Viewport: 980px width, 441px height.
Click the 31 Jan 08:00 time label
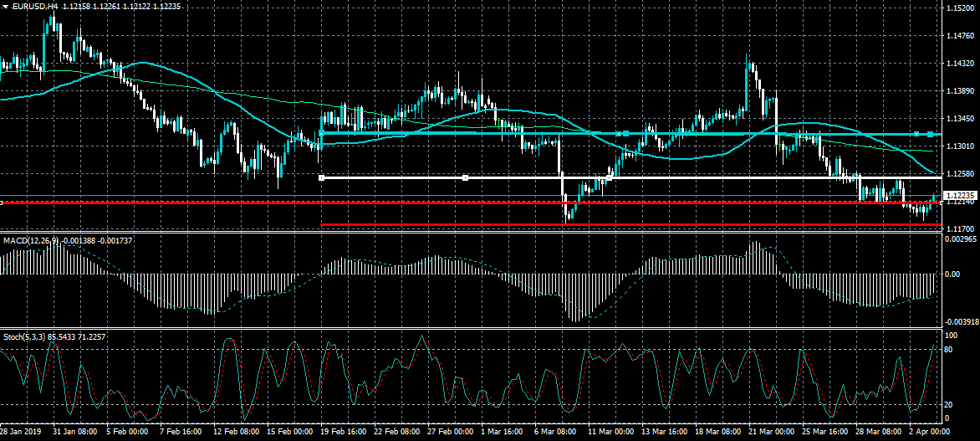(74, 432)
